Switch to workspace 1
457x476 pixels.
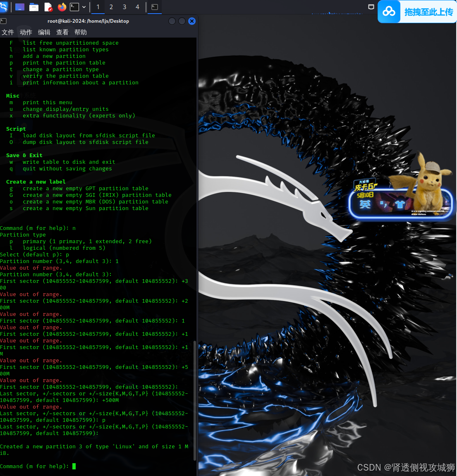tap(98, 7)
